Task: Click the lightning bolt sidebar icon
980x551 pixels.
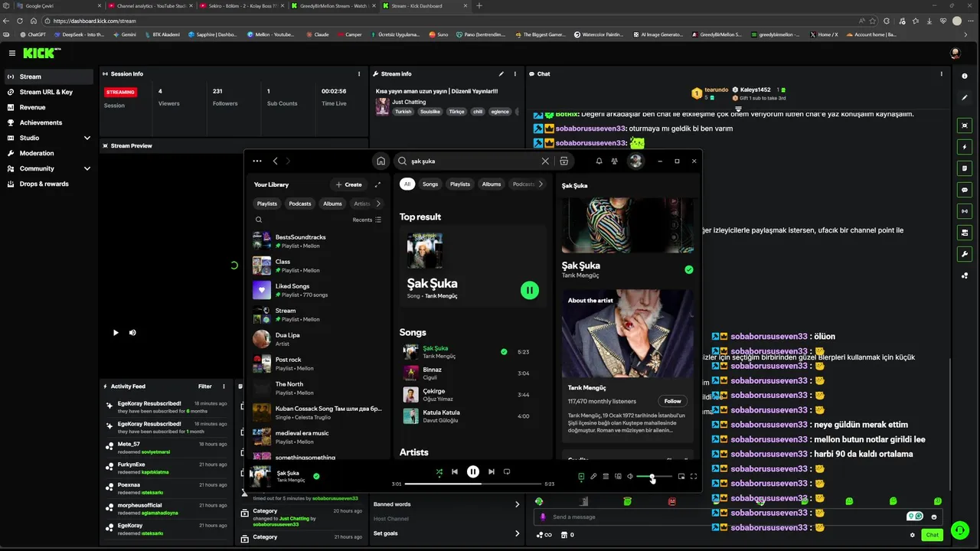Action: tap(965, 147)
